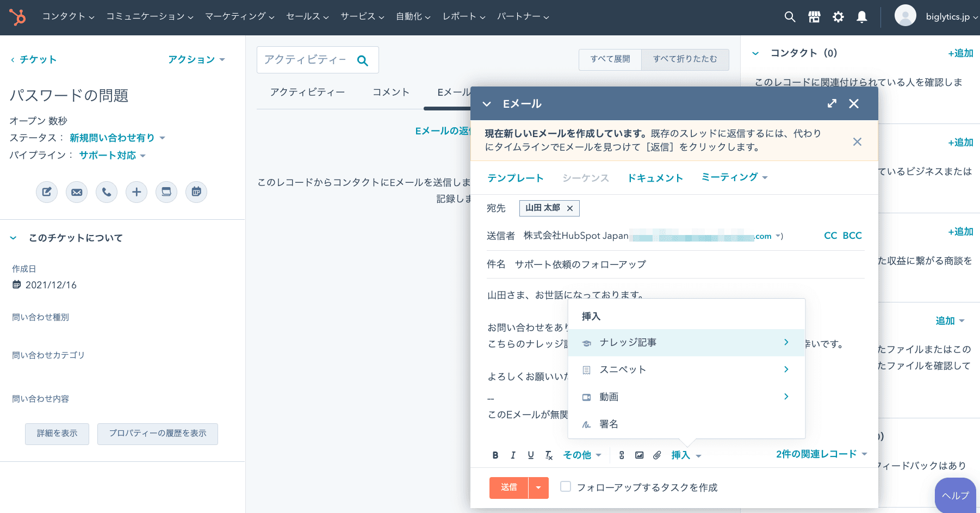The width and height of the screenshot is (980, 513).
Task: Click the 詳細を表示 button
Action: point(57,434)
